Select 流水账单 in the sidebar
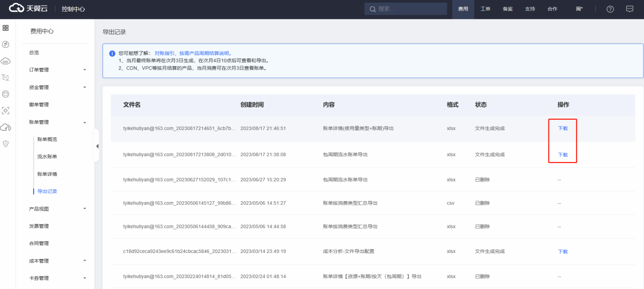 coord(47,157)
